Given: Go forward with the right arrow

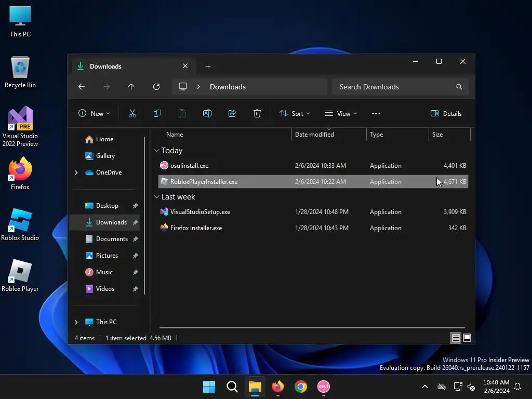Looking at the screenshot, I should tap(107, 87).
